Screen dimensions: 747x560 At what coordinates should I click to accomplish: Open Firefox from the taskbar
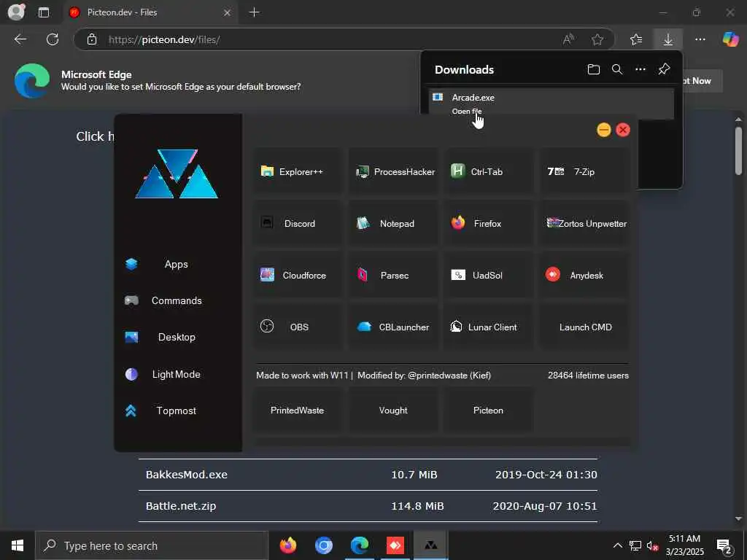[287, 545]
